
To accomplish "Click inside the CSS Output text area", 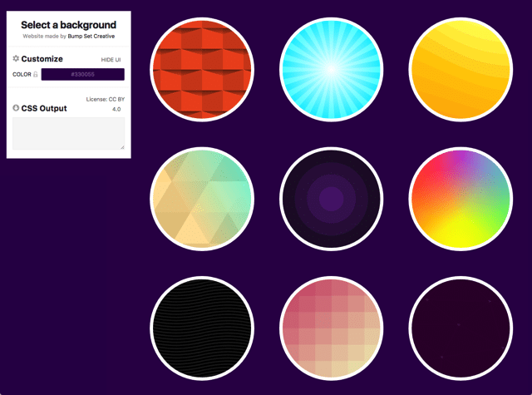I will click(x=68, y=133).
